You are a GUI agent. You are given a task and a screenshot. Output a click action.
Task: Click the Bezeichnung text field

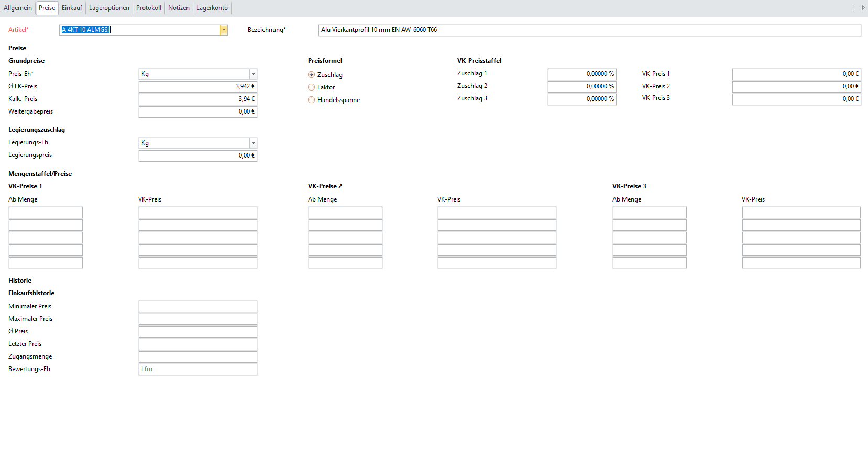pos(589,30)
